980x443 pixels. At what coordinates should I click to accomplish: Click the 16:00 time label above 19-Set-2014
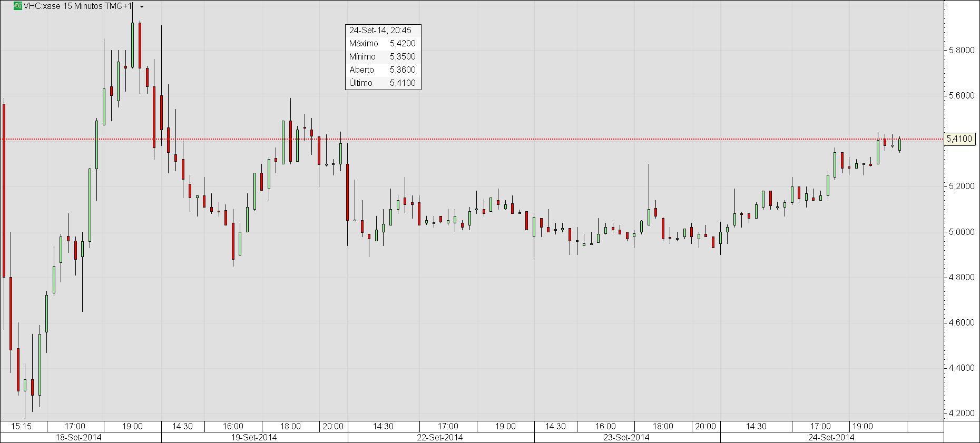233,426
